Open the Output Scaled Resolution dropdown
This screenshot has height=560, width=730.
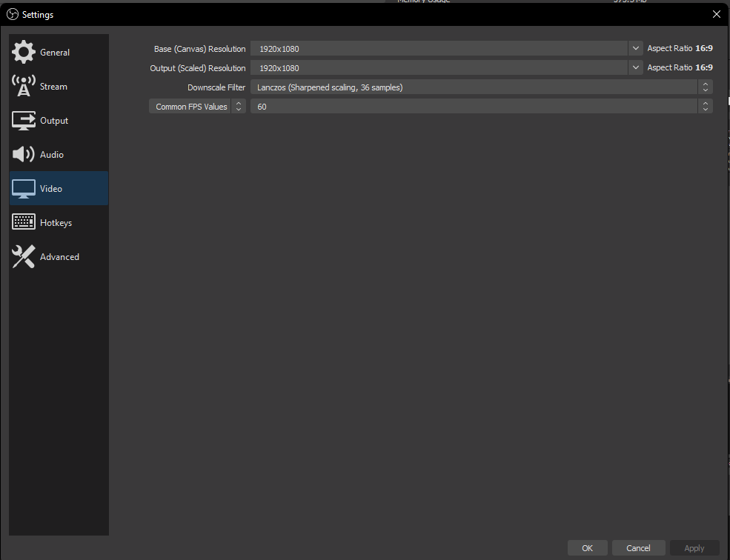click(635, 67)
